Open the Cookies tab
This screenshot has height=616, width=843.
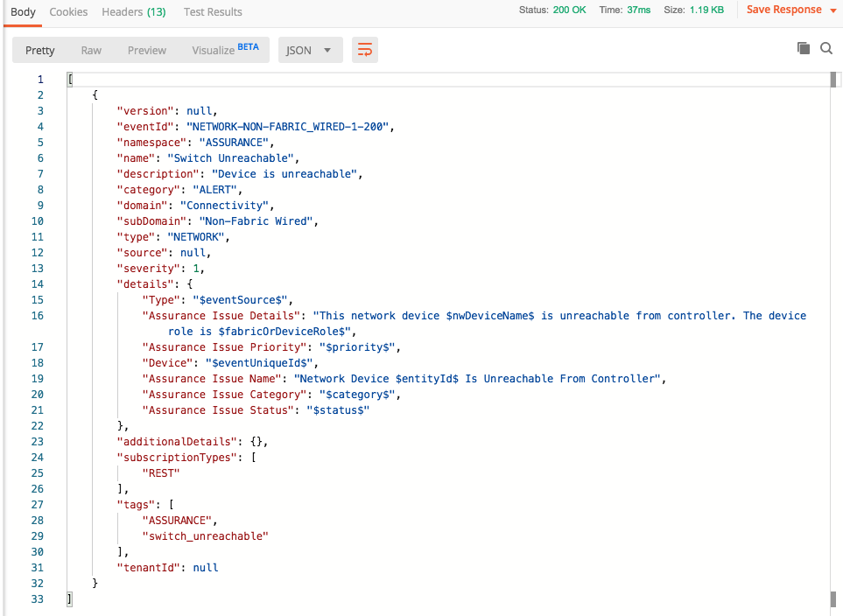(68, 12)
